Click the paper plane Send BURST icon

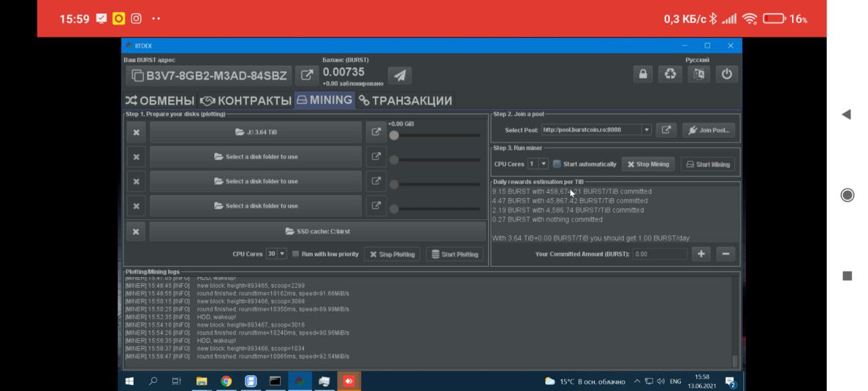pos(400,75)
